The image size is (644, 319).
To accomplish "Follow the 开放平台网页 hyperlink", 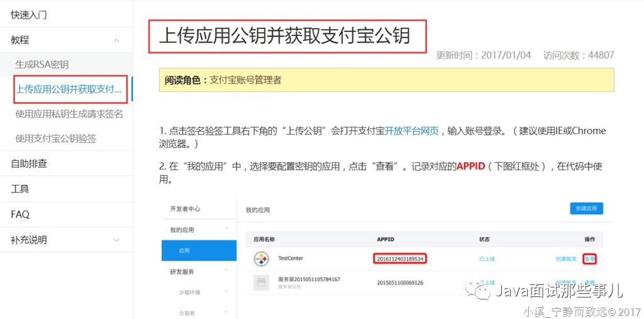I will [x=411, y=131].
